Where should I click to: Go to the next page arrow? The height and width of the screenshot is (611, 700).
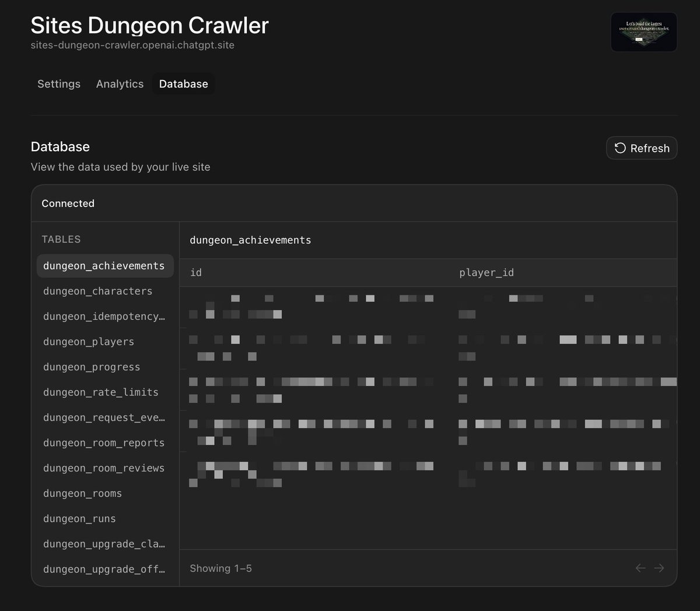coord(659,568)
